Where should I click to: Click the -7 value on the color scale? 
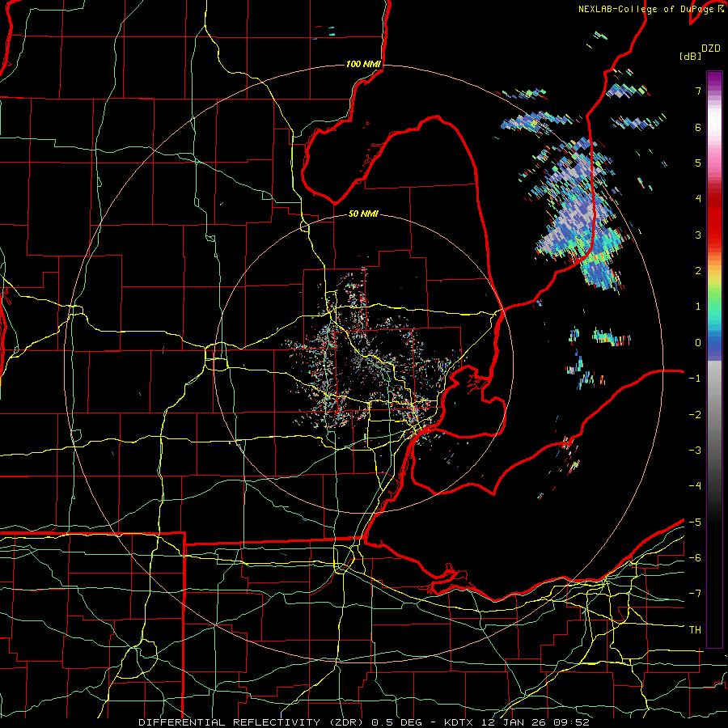pos(695,594)
